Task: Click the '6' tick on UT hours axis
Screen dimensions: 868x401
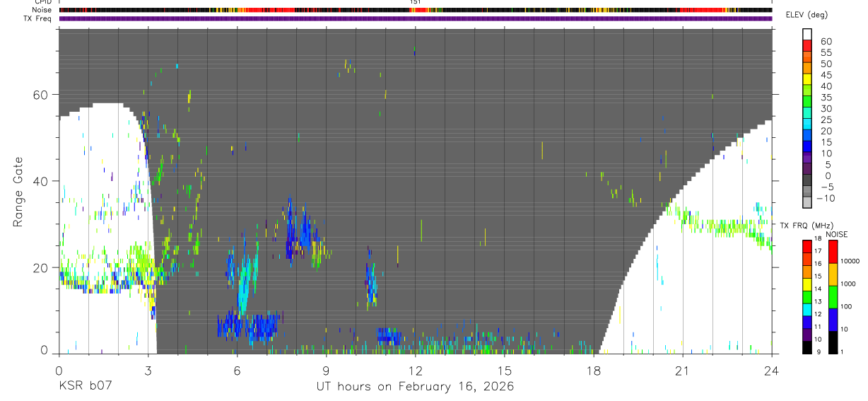Action: (237, 370)
